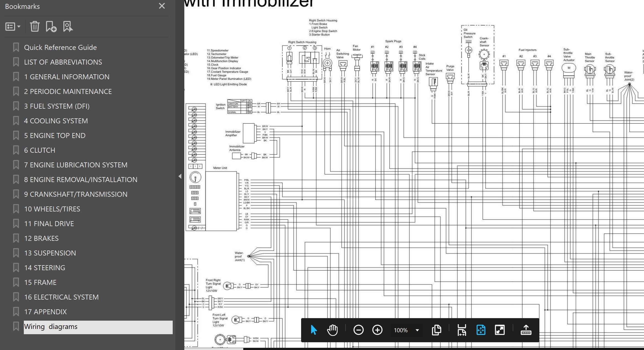Go to 10 WHEELS/TIRES bookmark
This screenshot has width=644, height=350.
52,209
